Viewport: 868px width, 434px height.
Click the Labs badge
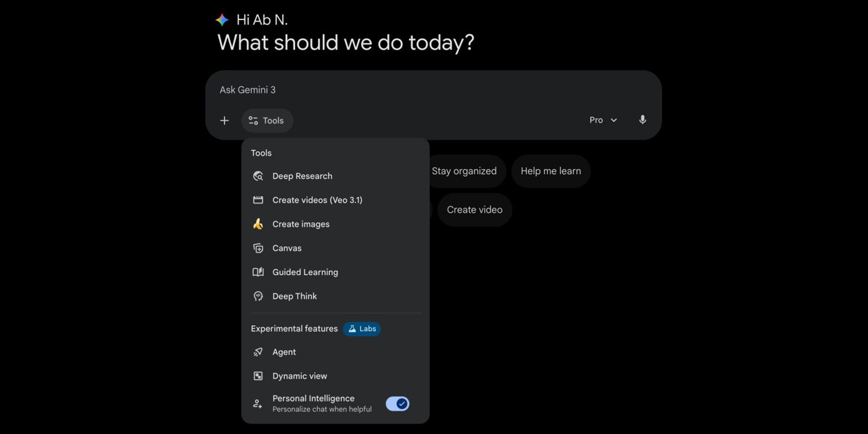coord(362,329)
